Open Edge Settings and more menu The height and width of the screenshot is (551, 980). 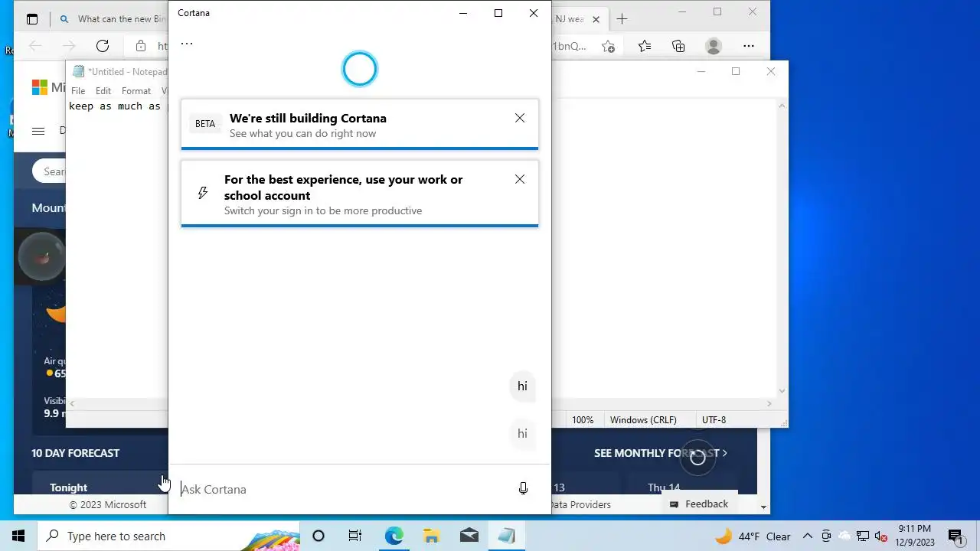(x=749, y=46)
